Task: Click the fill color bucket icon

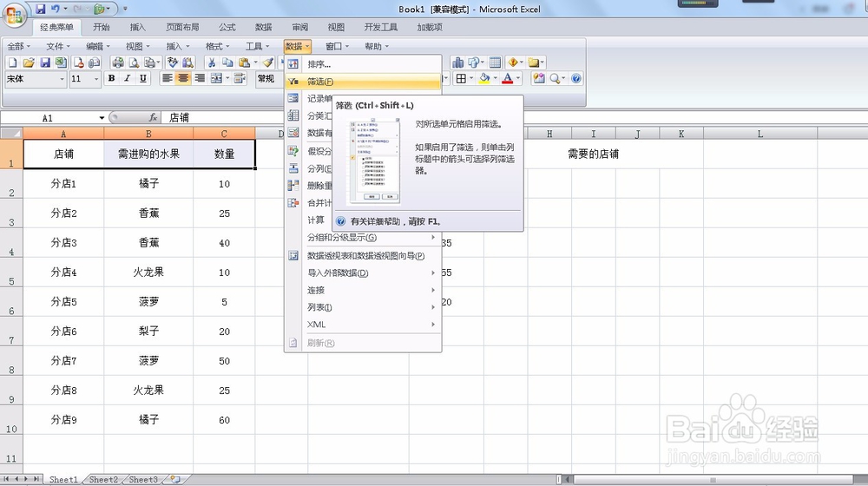Action: click(484, 79)
